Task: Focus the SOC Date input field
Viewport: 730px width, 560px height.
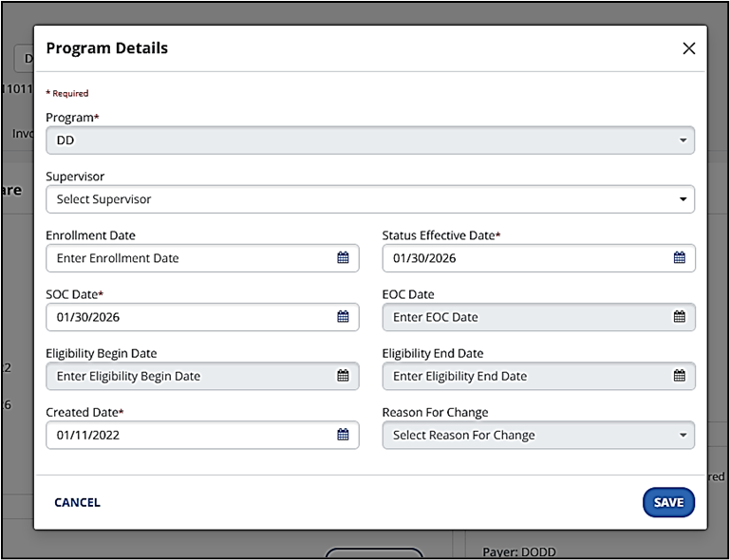Action: (x=190, y=317)
